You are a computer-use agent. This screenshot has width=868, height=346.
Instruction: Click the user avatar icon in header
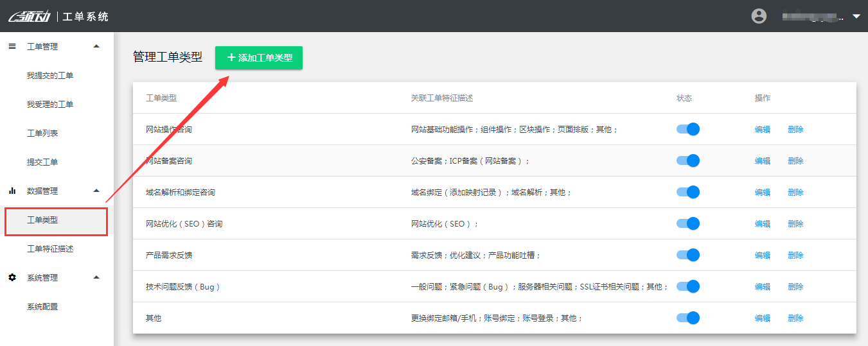[x=759, y=16]
